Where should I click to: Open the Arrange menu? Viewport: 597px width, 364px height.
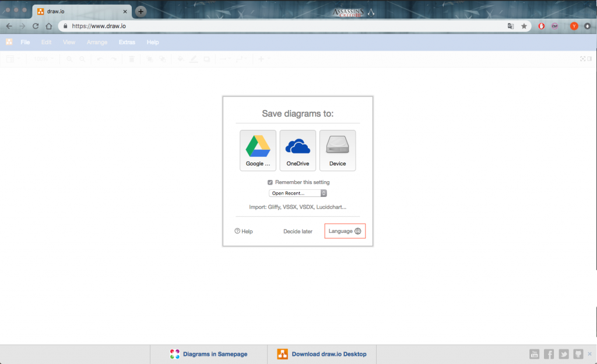click(x=97, y=42)
